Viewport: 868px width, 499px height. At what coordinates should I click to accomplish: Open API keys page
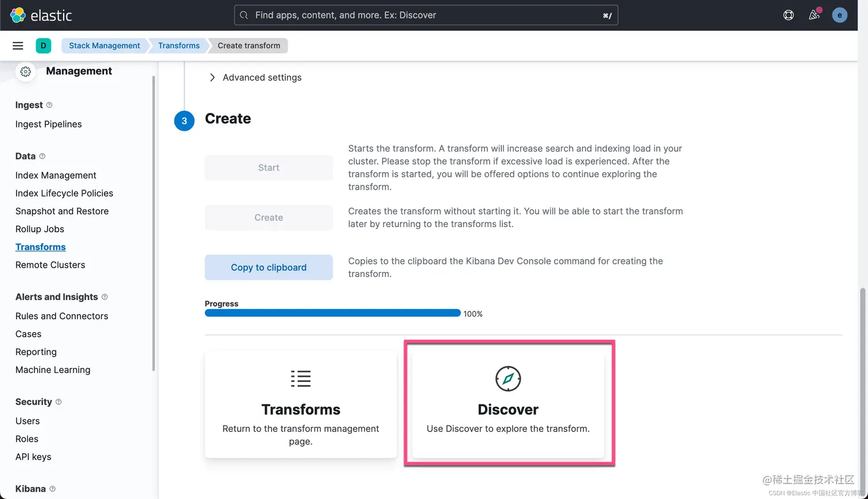tap(33, 457)
